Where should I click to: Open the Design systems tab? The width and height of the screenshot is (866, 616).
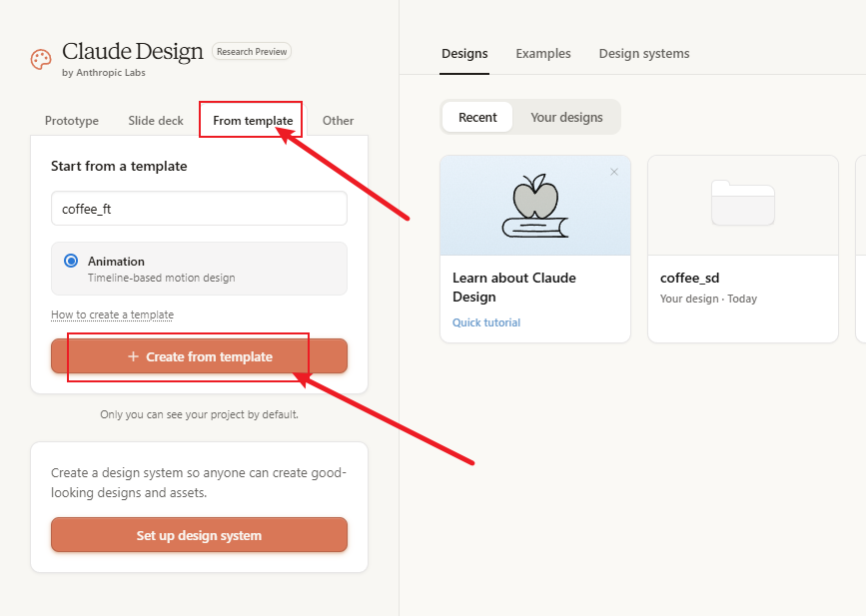(x=644, y=54)
